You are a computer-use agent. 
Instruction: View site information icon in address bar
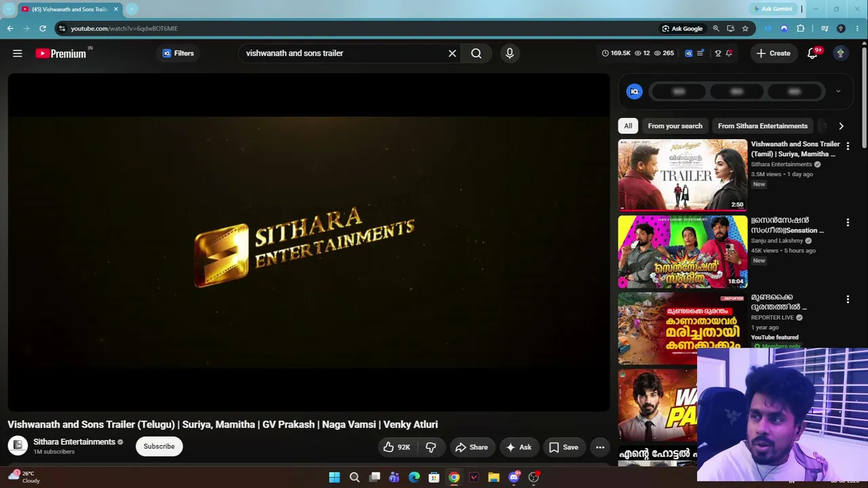[x=62, y=28]
